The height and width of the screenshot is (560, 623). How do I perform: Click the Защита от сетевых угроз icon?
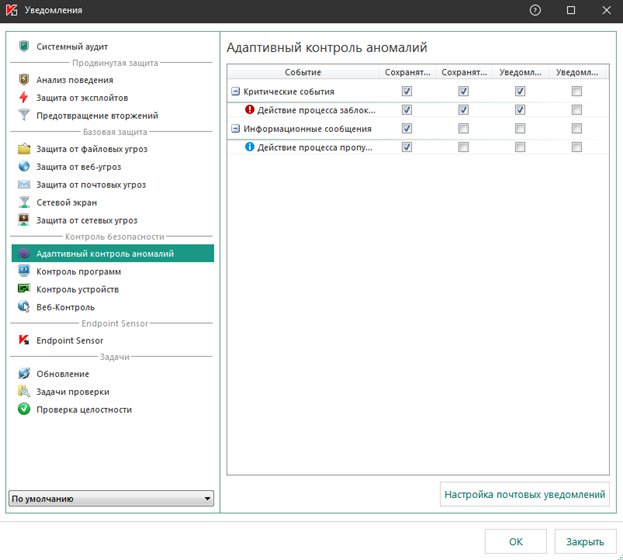(x=24, y=220)
